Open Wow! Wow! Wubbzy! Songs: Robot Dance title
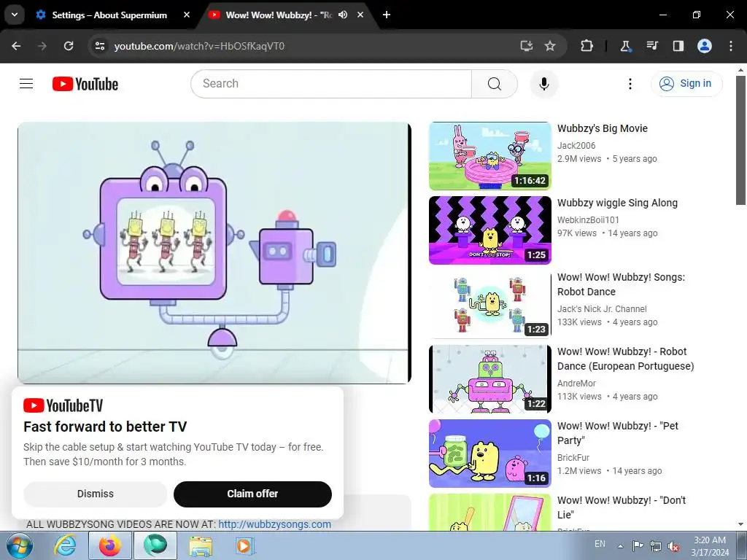747x560 pixels. click(622, 284)
